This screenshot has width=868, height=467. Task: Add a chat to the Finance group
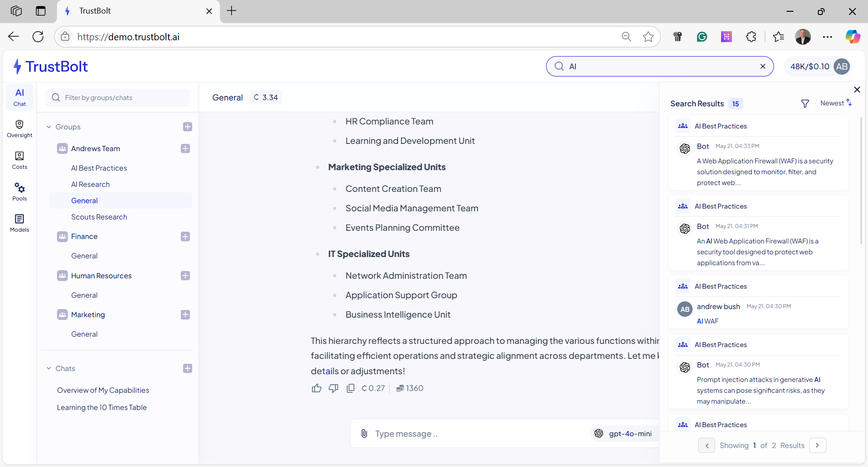tap(185, 237)
